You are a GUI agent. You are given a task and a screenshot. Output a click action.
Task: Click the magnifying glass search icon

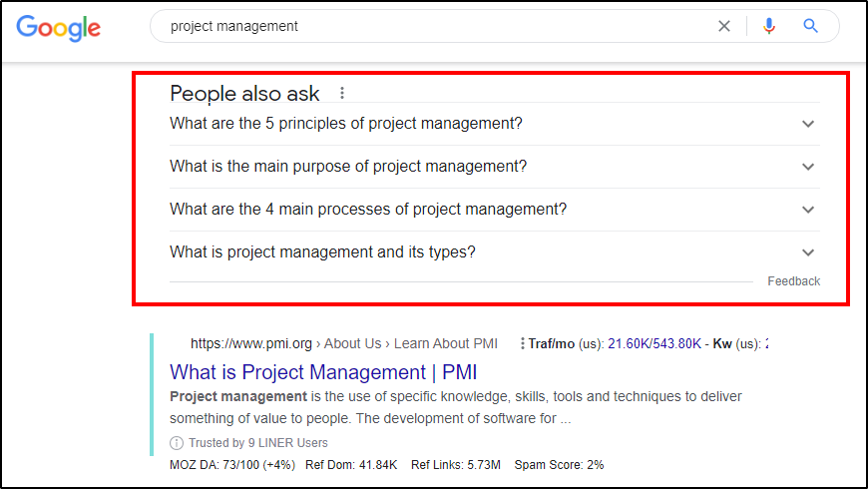click(x=810, y=27)
